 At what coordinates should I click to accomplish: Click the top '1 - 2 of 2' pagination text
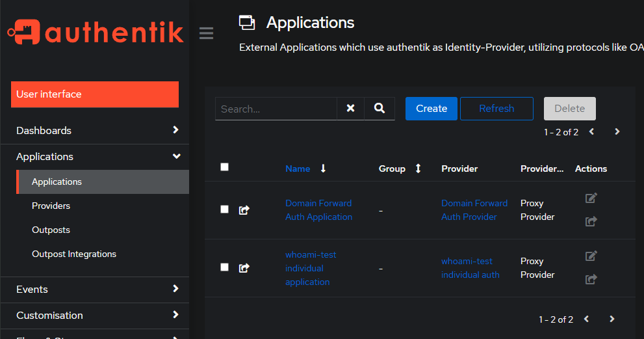coord(561,132)
